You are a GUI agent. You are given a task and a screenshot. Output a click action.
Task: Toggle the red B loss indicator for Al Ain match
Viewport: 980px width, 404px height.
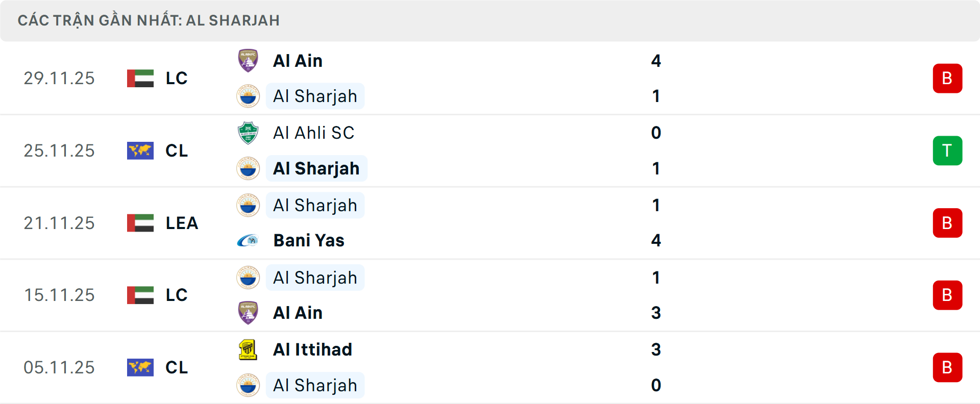click(947, 78)
